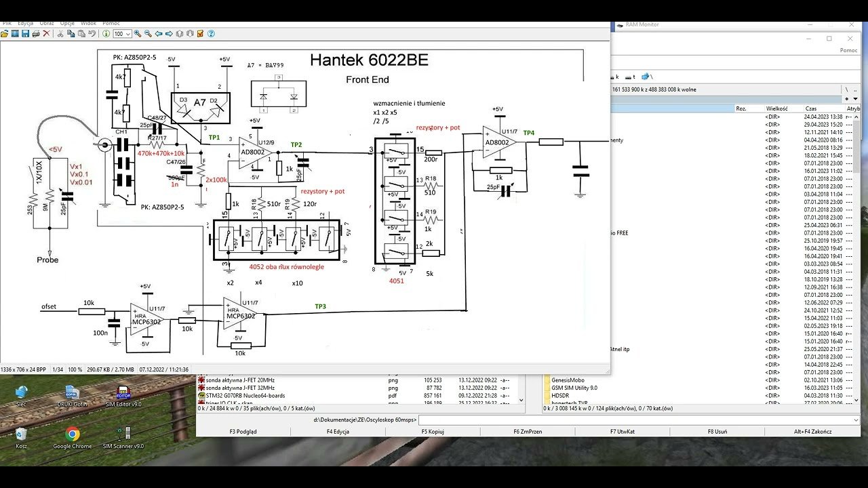Open viewer settings with the checkmark icon
Image resolution: width=868 pixels, height=488 pixels.
click(x=200, y=33)
